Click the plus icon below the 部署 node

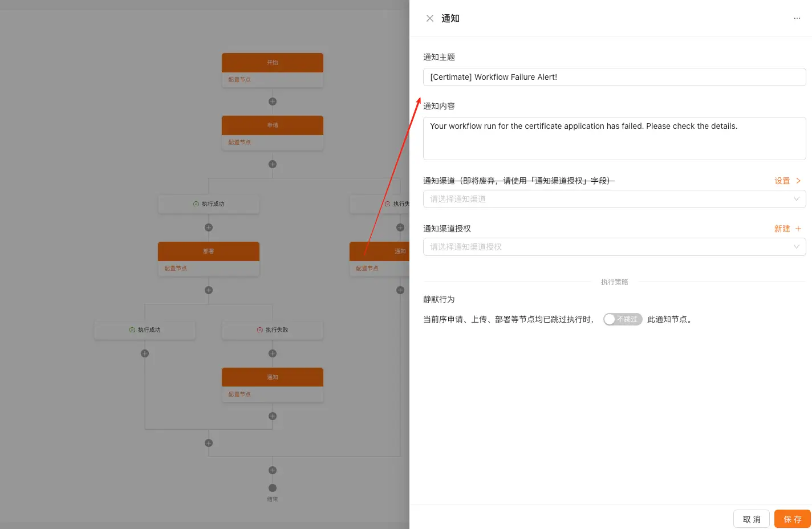pos(209,290)
